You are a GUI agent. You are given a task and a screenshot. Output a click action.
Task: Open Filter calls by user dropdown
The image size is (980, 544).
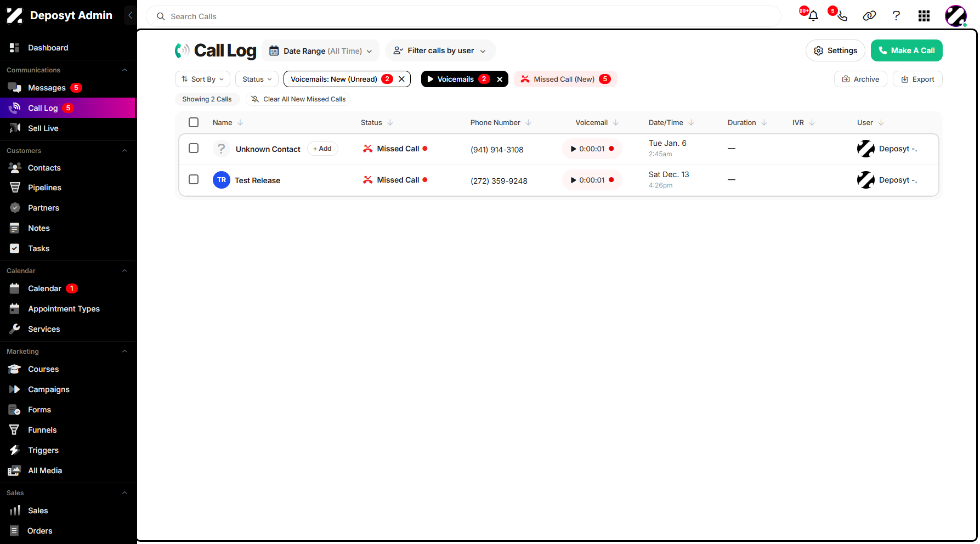[440, 50]
